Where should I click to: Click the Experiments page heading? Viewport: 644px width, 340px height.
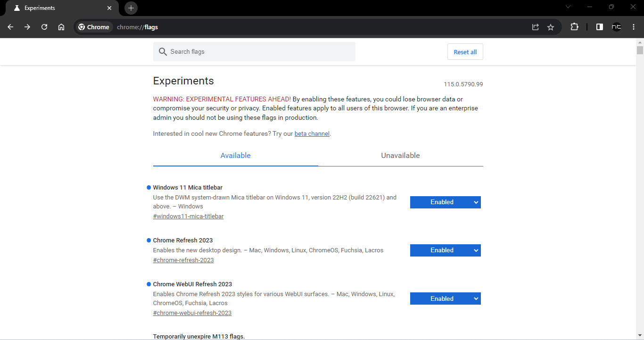click(x=183, y=81)
